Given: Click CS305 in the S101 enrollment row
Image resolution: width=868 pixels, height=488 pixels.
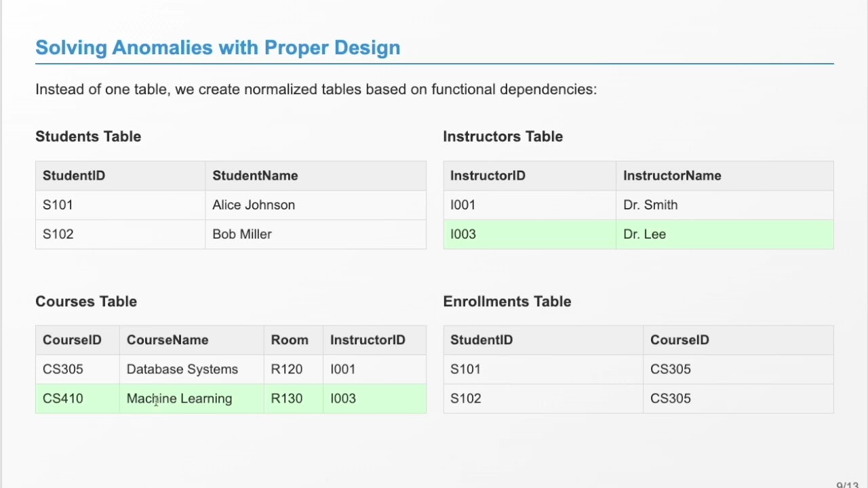Looking at the screenshot, I should click(x=738, y=369).
